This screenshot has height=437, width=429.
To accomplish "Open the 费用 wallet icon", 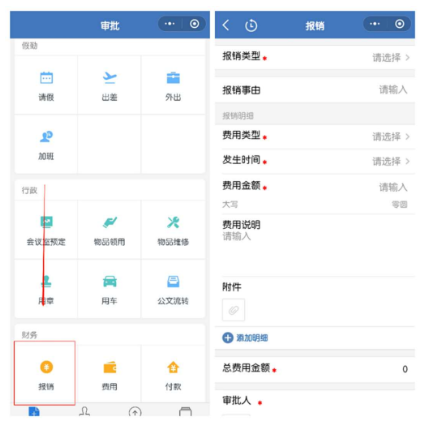I will tap(110, 367).
